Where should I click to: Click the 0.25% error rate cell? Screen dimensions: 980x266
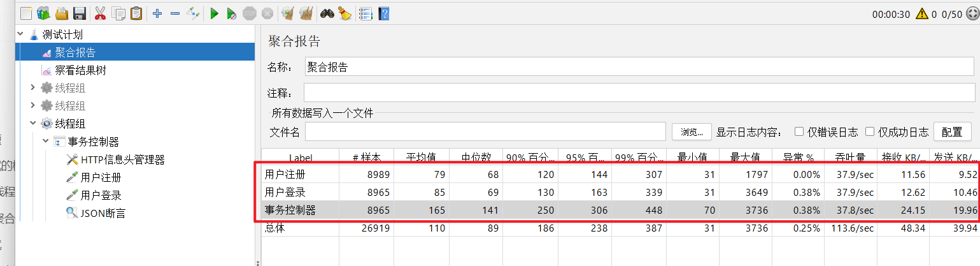pos(799,228)
